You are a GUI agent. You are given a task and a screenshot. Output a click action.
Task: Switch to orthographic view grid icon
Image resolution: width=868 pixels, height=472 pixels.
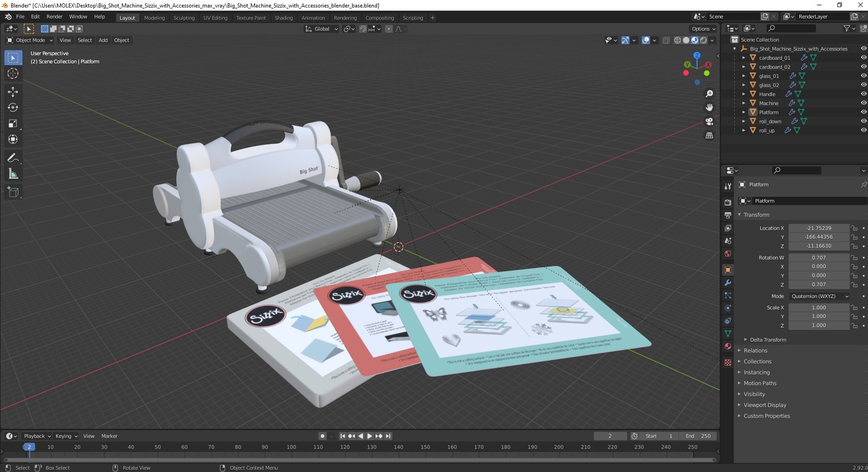[x=709, y=136]
